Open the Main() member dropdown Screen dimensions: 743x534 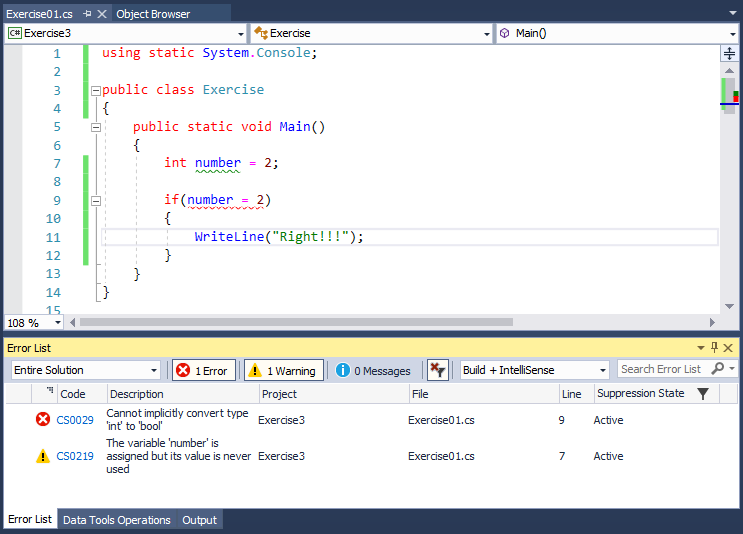pos(733,34)
